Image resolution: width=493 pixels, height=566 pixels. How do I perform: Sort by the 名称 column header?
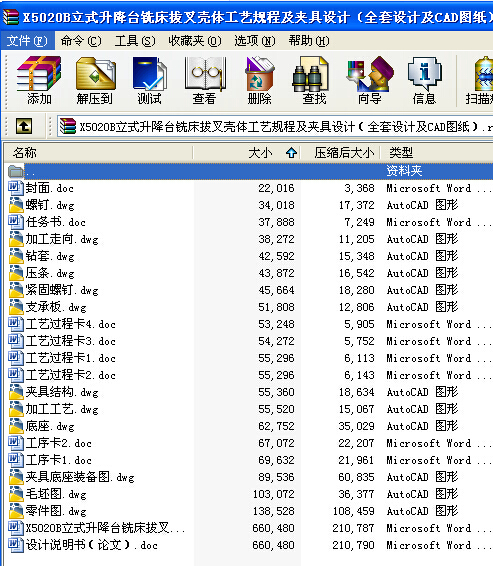pyautogui.click(x=98, y=153)
